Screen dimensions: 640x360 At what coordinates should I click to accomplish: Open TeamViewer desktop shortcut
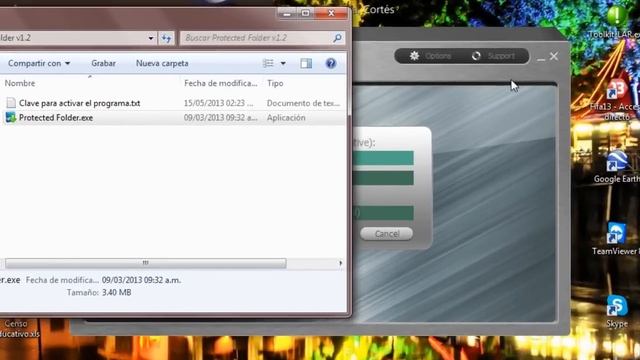[616, 239]
